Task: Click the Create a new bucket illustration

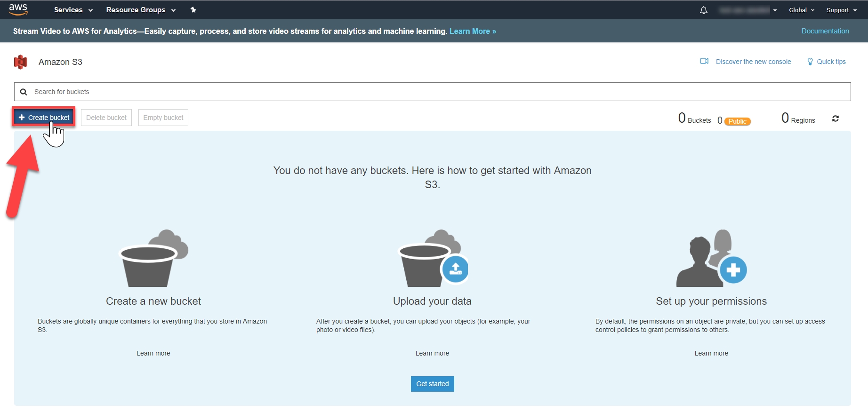Action: (x=153, y=258)
